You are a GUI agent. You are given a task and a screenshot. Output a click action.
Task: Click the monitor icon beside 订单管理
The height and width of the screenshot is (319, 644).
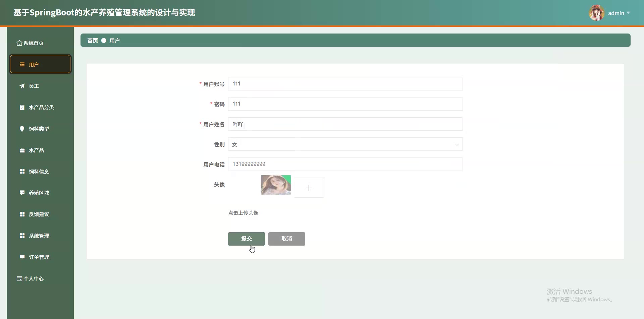[x=22, y=257]
